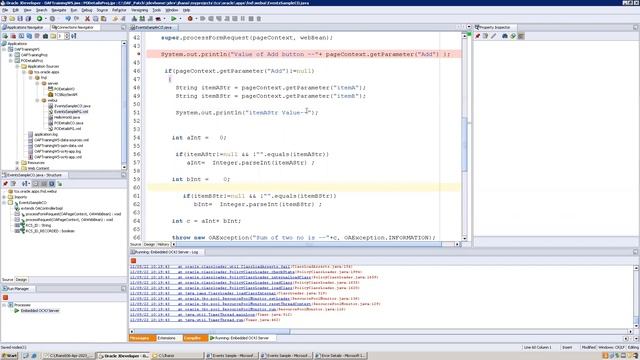Click the New file toolbar icon
Viewport: 640px width, 360px height.
coord(4,18)
